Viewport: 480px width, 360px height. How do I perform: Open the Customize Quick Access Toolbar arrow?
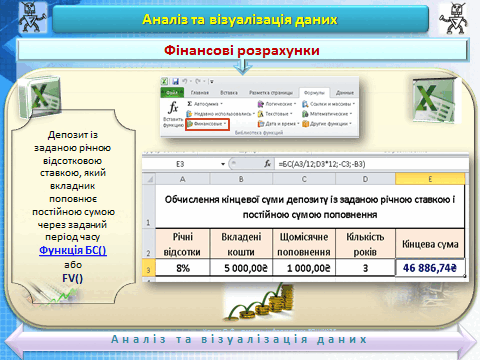[x=211, y=81]
